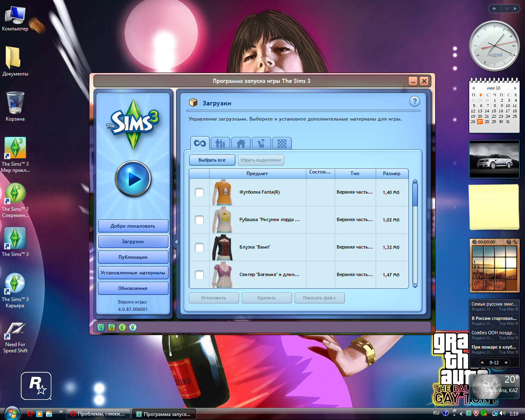
Task: Open the Установленные материалы section
Action: [x=133, y=273]
